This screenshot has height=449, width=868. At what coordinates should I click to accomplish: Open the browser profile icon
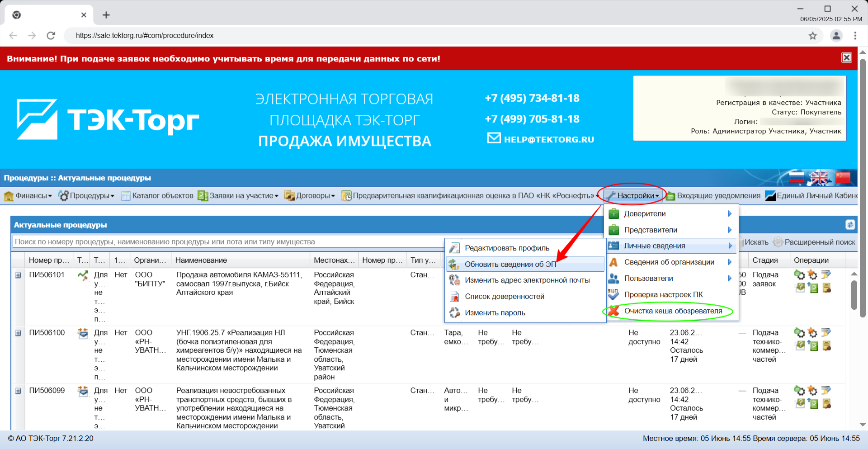(836, 36)
